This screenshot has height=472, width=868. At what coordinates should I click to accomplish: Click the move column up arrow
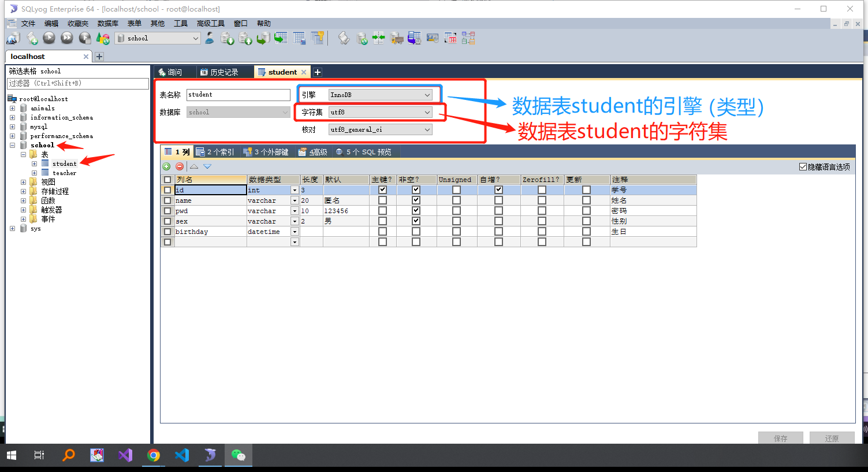click(x=194, y=166)
